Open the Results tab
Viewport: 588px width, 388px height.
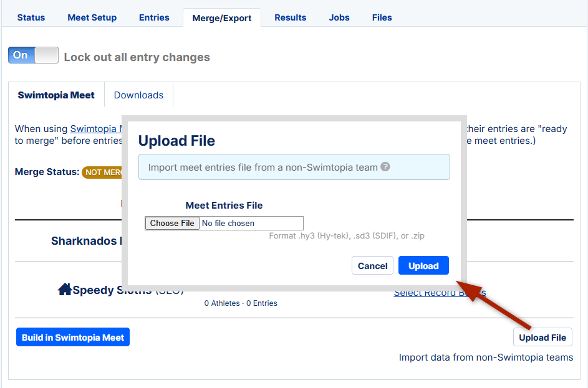tap(290, 17)
